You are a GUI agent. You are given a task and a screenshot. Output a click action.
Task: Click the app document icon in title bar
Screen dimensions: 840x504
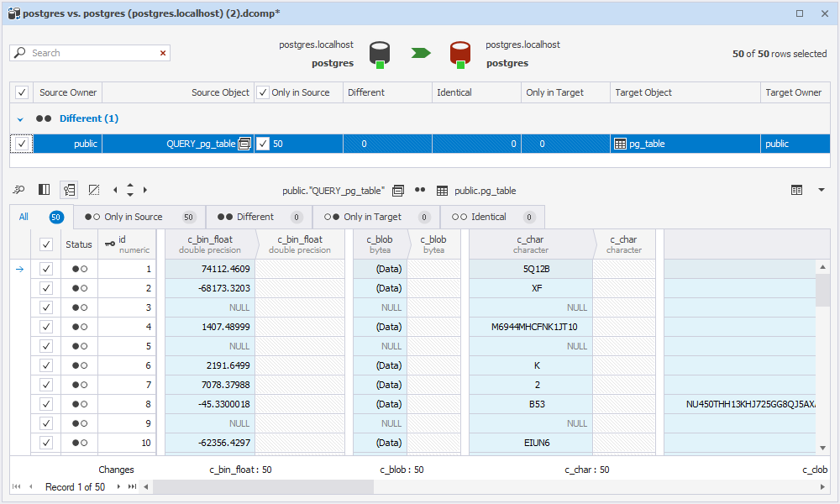point(14,13)
